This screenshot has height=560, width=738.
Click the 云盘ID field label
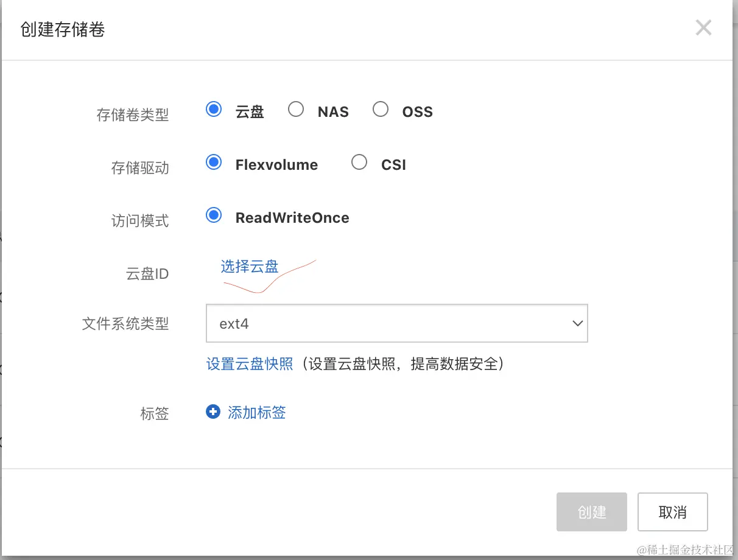coord(147,274)
